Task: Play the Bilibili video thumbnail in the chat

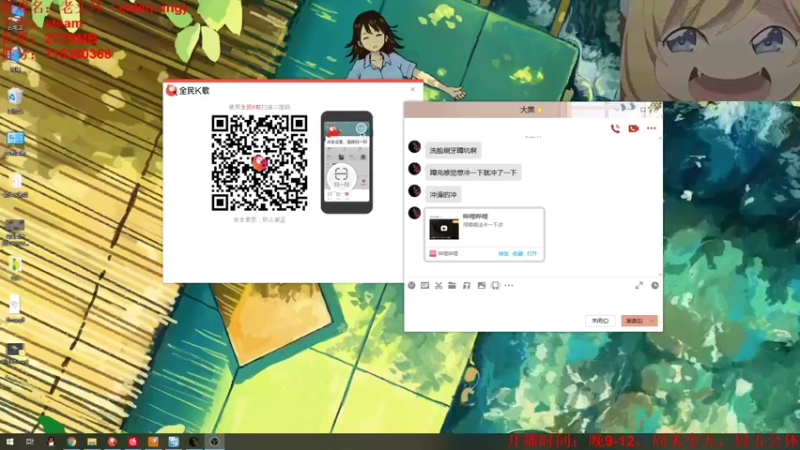Action: coord(444,229)
